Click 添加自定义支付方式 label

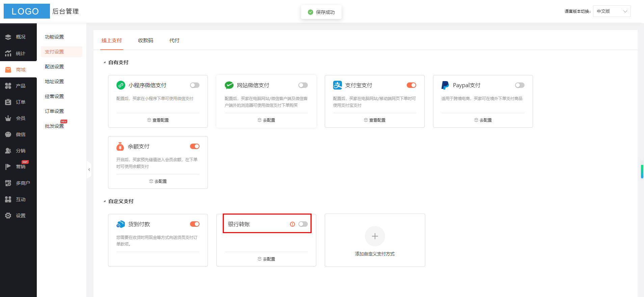(x=375, y=254)
